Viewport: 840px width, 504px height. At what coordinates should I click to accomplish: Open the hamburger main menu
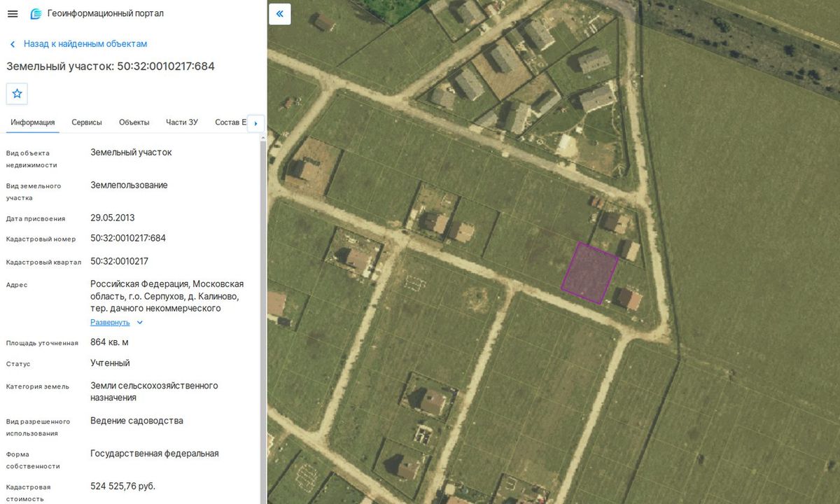13,14
